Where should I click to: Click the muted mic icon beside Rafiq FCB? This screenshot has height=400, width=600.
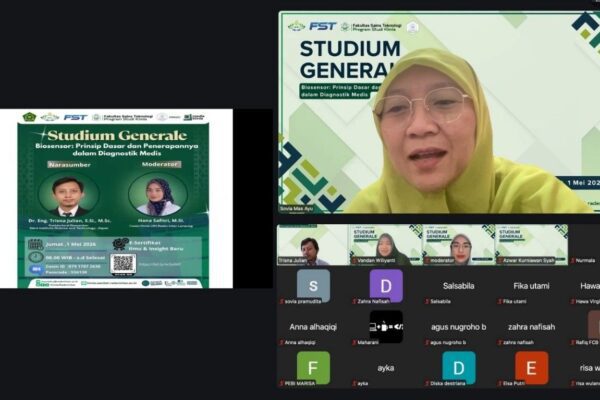572,343
